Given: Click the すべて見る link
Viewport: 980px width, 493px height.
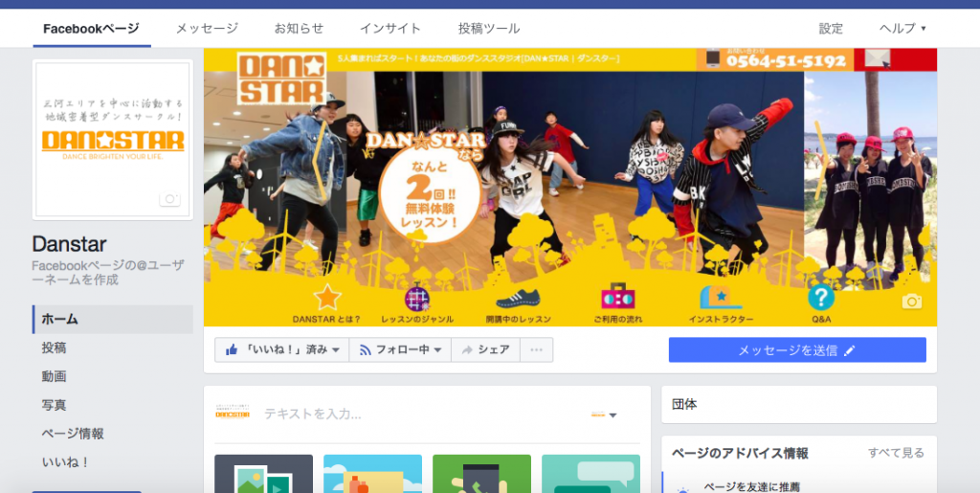Looking at the screenshot, I should (x=896, y=453).
